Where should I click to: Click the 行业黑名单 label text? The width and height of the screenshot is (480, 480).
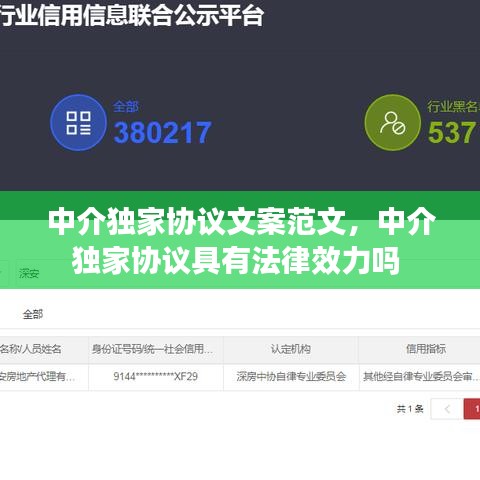coord(454,107)
